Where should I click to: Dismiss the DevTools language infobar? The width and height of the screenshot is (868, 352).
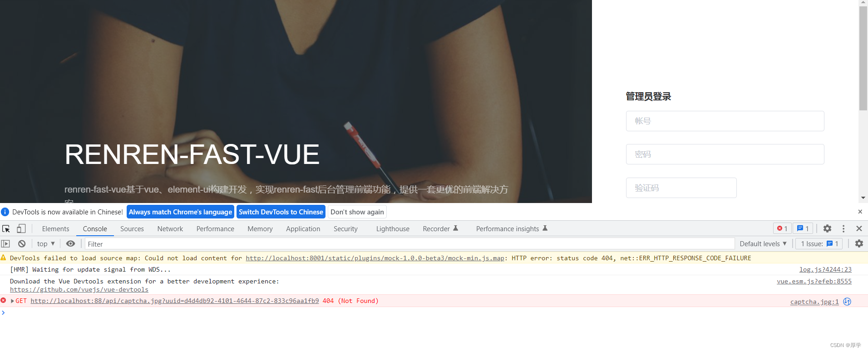pos(860,212)
